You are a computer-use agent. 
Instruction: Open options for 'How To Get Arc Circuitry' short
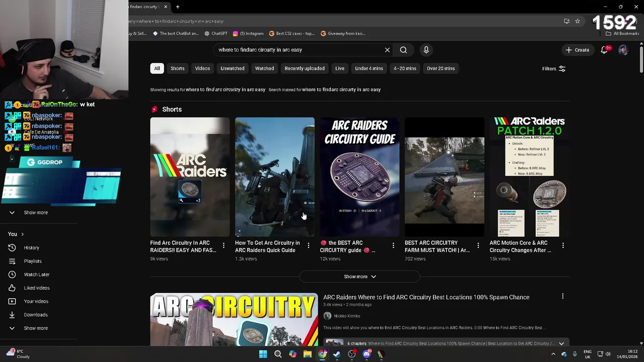tap(308, 245)
